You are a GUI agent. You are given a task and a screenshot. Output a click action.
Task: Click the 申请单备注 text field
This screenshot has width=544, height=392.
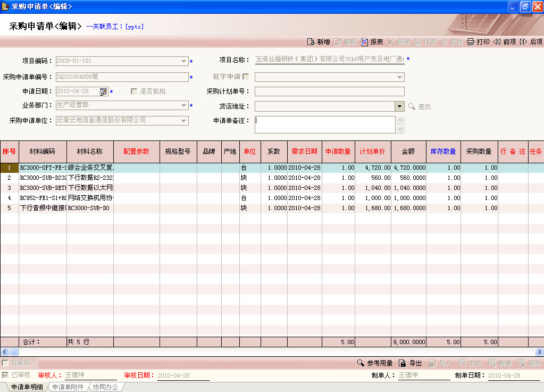tap(324, 124)
